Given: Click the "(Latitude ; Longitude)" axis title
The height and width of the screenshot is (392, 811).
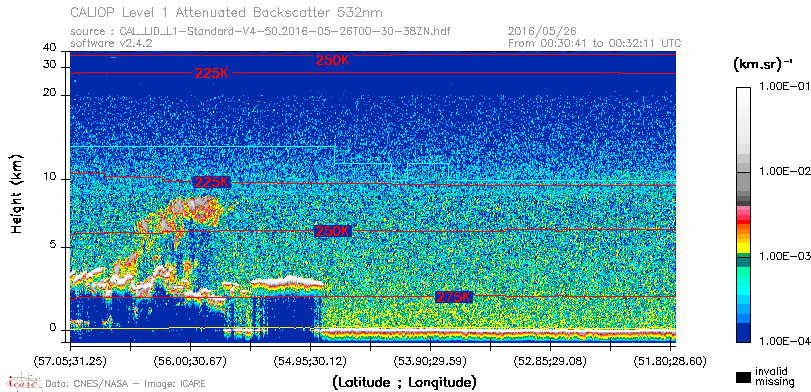Looking at the screenshot, I should pyautogui.click(x=404, y=383).
